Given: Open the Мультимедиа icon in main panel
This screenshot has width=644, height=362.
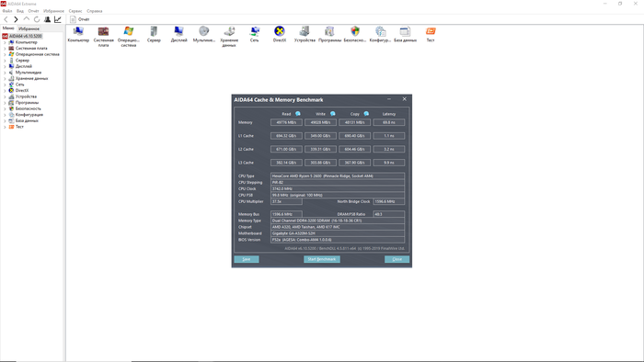Looking at the screenshot, I should pyautogui.click(x=204, y=31).
